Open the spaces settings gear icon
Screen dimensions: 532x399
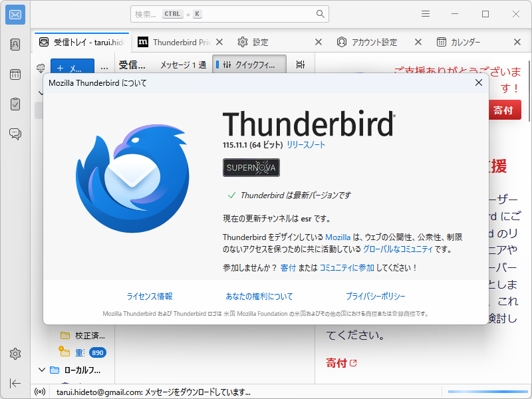pyautogui.click(x=15, y=354)
